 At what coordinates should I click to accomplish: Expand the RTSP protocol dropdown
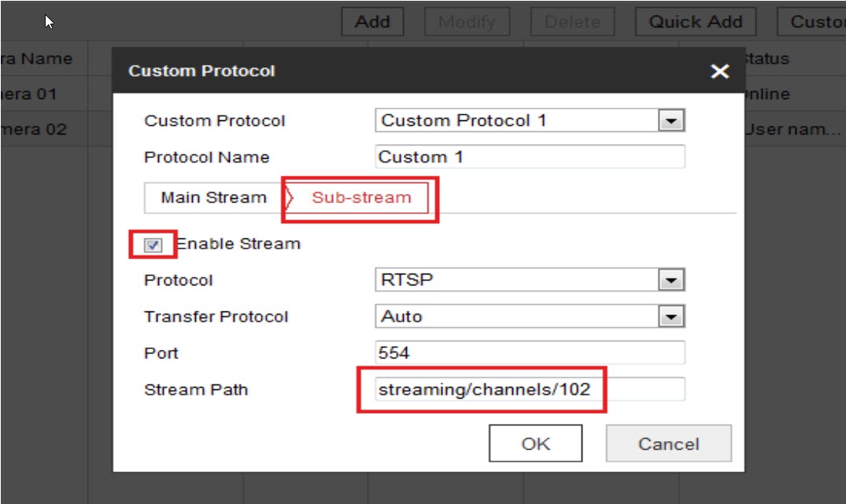click(x=671, y=280)
